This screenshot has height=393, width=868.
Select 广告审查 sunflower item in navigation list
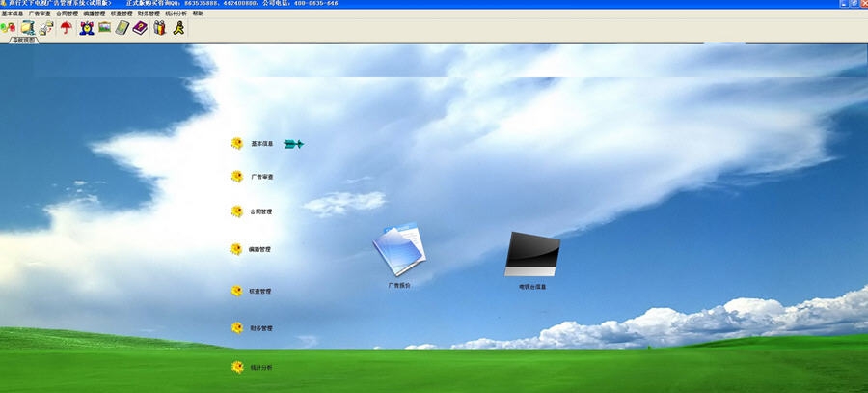pos(253,177)
